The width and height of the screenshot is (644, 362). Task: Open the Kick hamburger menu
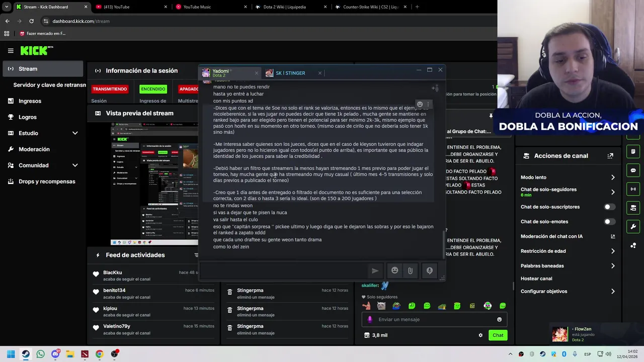coord(11,50)
